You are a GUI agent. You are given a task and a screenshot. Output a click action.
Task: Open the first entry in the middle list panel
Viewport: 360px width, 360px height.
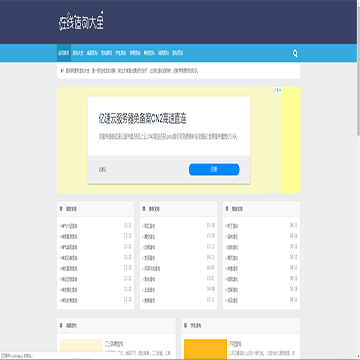click(149, 226)
